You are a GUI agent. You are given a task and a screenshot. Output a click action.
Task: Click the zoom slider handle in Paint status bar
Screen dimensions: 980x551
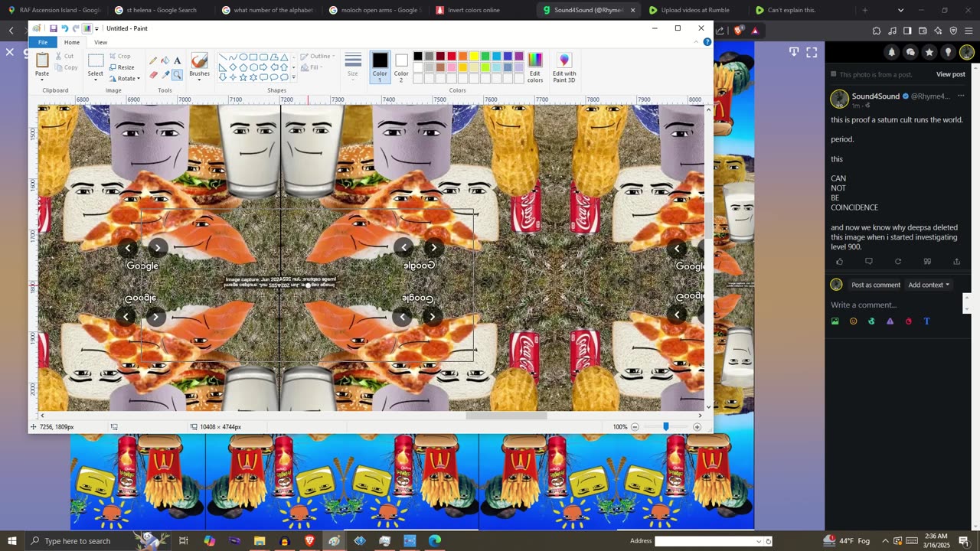(x=665, y=427)
